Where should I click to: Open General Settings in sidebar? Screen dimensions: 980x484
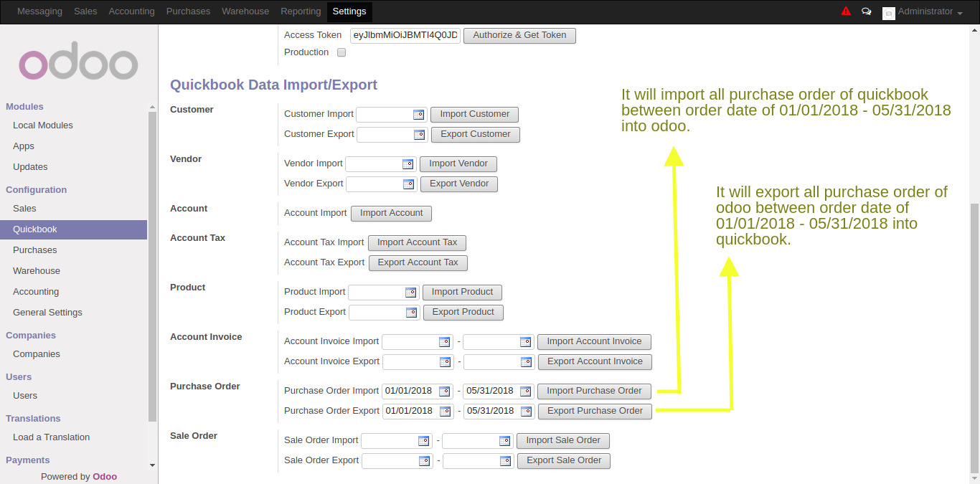click(47, 313)
